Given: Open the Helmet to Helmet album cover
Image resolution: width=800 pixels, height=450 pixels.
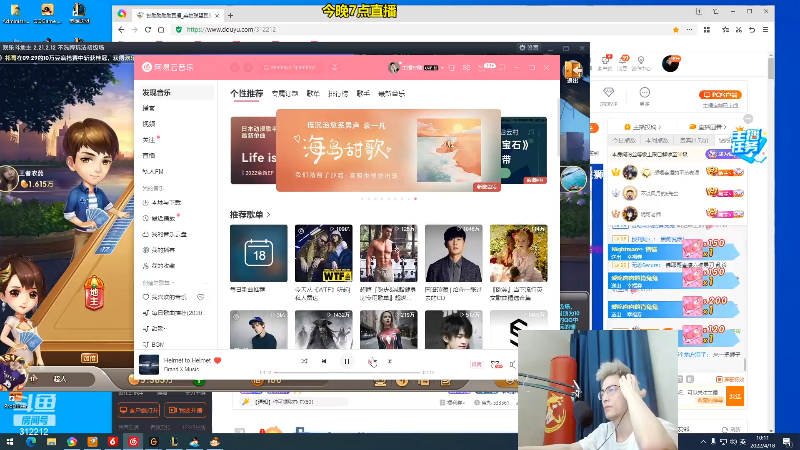Looking at the screenshot, I should 149,364.
